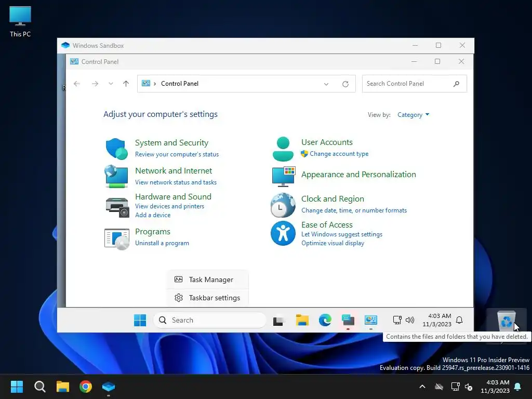Go up one level with the up arrow
The width and height of the screenshot is (532, 399).
point(126,84)
